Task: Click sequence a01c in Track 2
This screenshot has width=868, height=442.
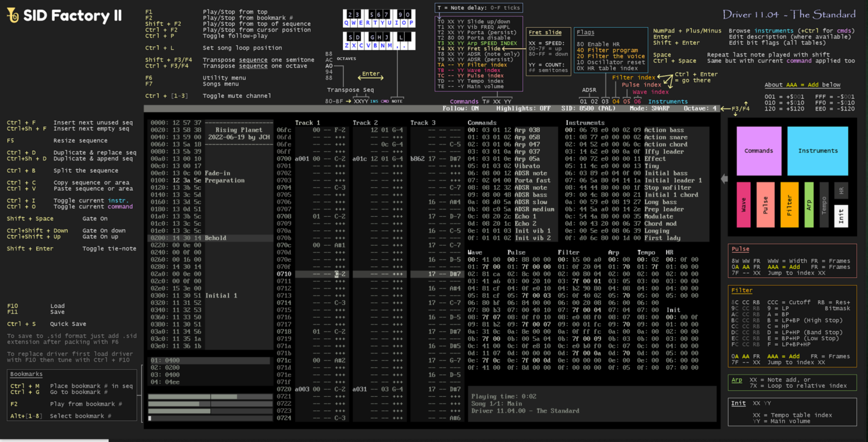Action: pyautogui.click(x=360, y=159)
